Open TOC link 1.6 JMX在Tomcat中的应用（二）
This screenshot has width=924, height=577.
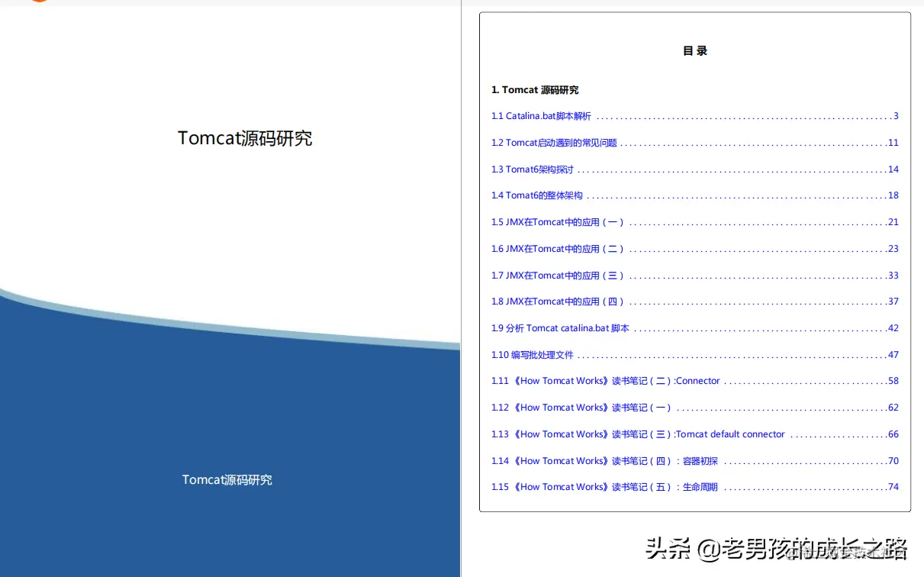[x=558, y=249]
